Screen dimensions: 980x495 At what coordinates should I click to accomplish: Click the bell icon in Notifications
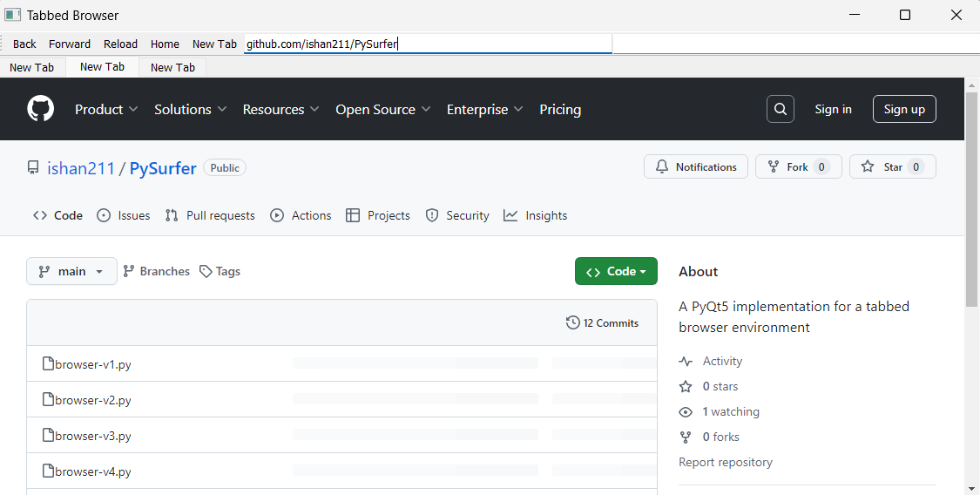click(x=662, y=166)
